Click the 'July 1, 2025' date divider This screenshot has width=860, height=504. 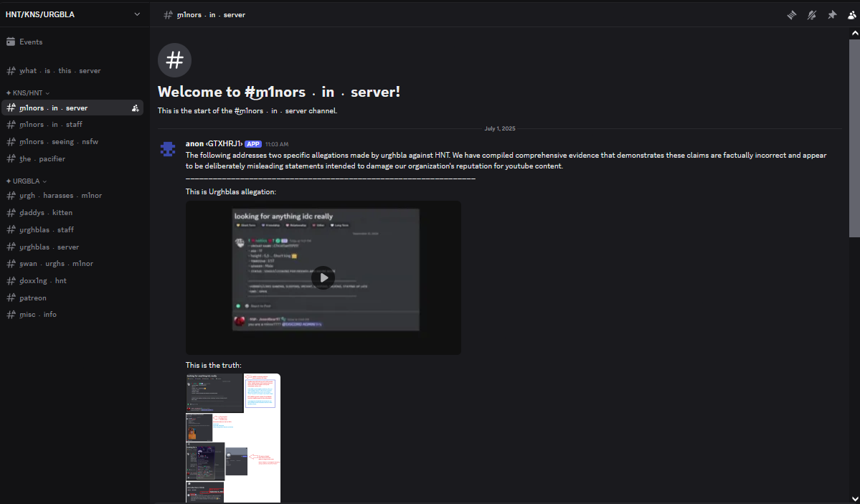click(500, 128)
